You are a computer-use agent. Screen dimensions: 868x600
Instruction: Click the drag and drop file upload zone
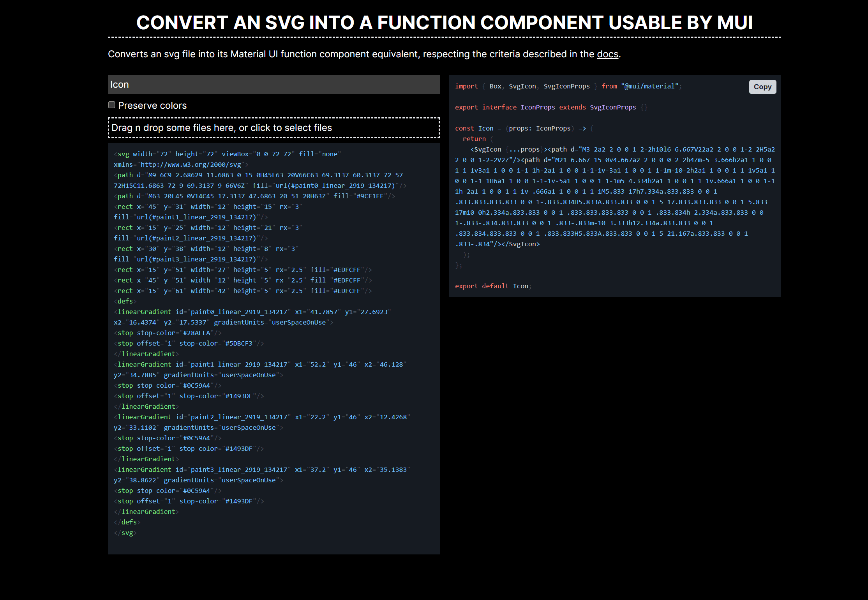click(273, 128)
